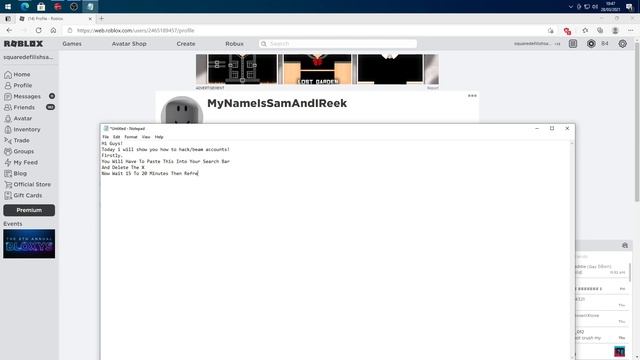
Task: Open Trade in the Roblox sidebar
Action: point(17,141)
